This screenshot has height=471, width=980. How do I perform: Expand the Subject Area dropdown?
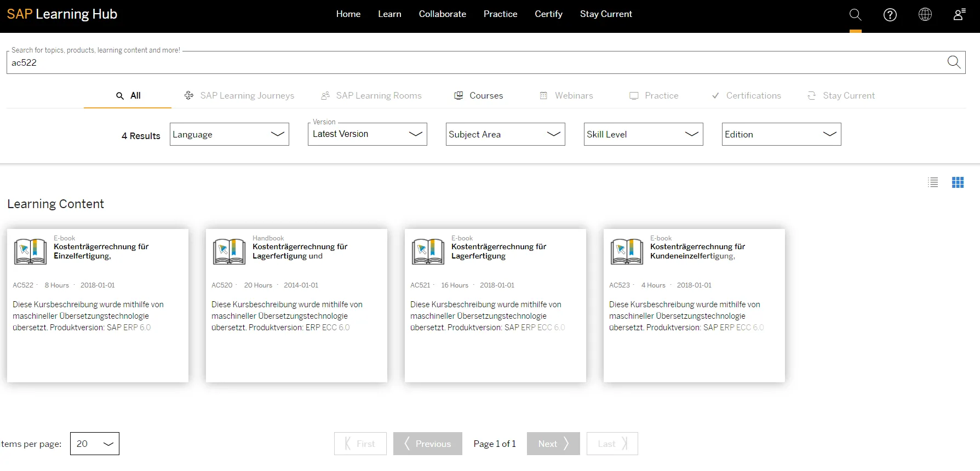505,134
